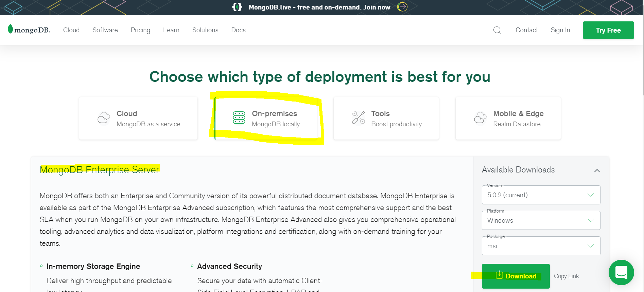Click the Try Free button
This screenshot has width=644, height=292.
tap(608, 30)
